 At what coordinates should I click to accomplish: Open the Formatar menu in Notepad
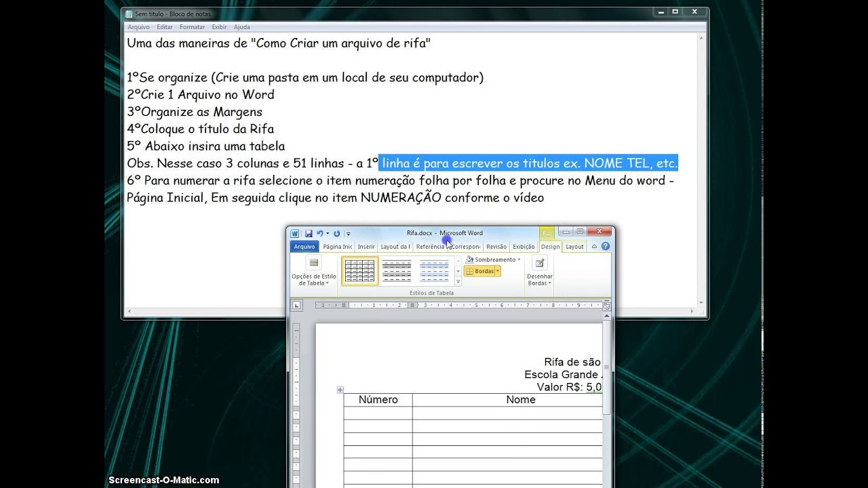(x=193, y=27)
